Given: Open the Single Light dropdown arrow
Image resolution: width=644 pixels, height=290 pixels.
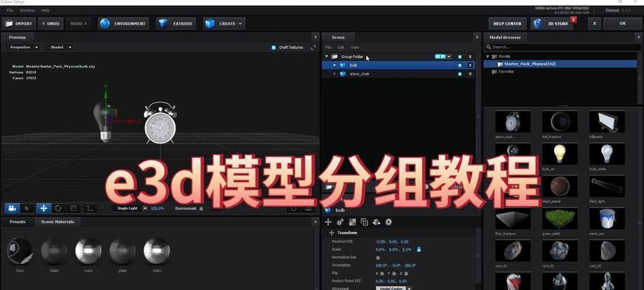Looking at the screenshot, I should click(145, 209).
